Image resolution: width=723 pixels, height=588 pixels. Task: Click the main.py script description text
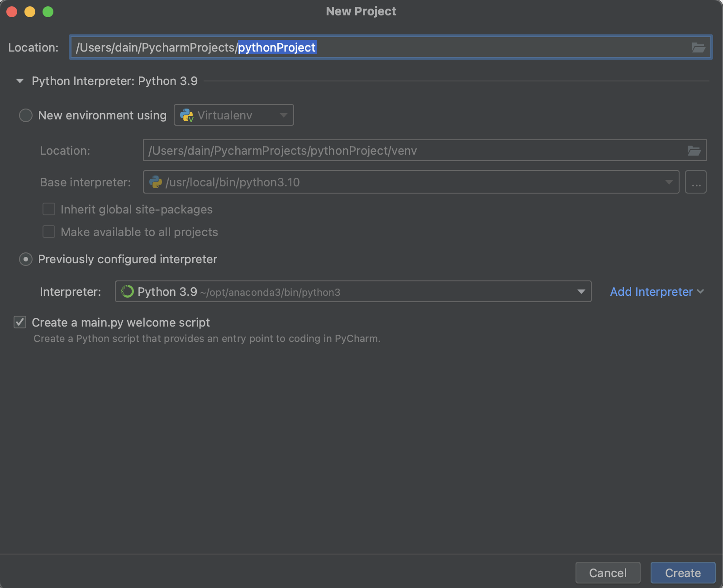coord(207,339)
